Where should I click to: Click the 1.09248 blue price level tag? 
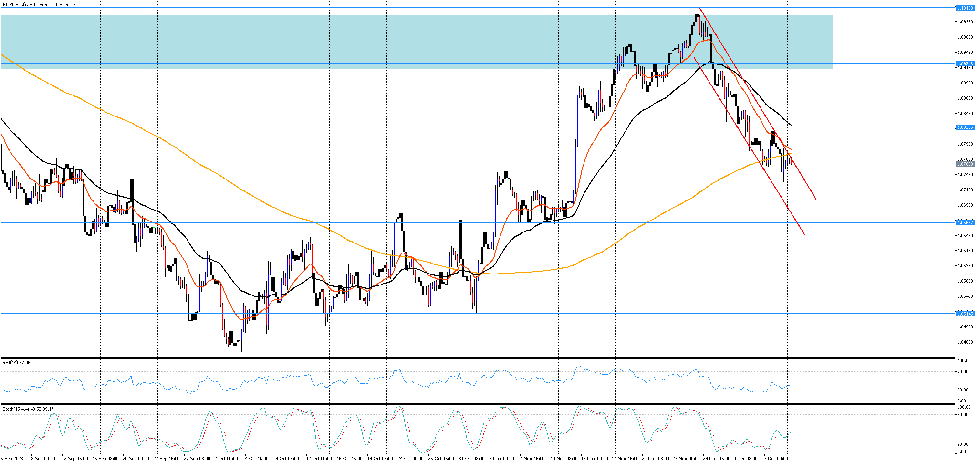click(x=965, y=63)
